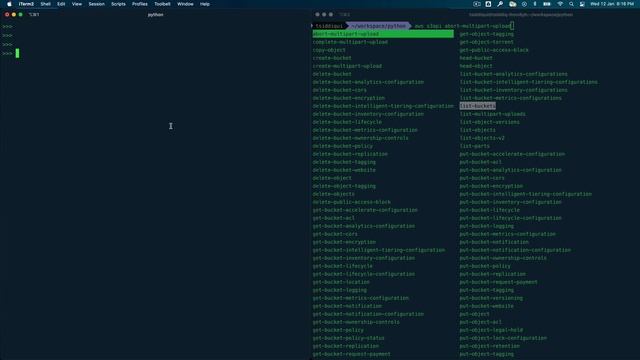Image resolution: width=640 pixels, height=360 pixels.
Task: Click the delete-bucket-intelligent-tiering-configuration entry
Action: pyautogui.click(x=383, y=106)
